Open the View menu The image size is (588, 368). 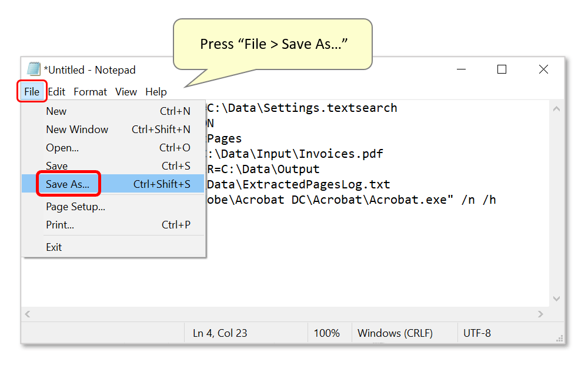[x=126, y=91]
